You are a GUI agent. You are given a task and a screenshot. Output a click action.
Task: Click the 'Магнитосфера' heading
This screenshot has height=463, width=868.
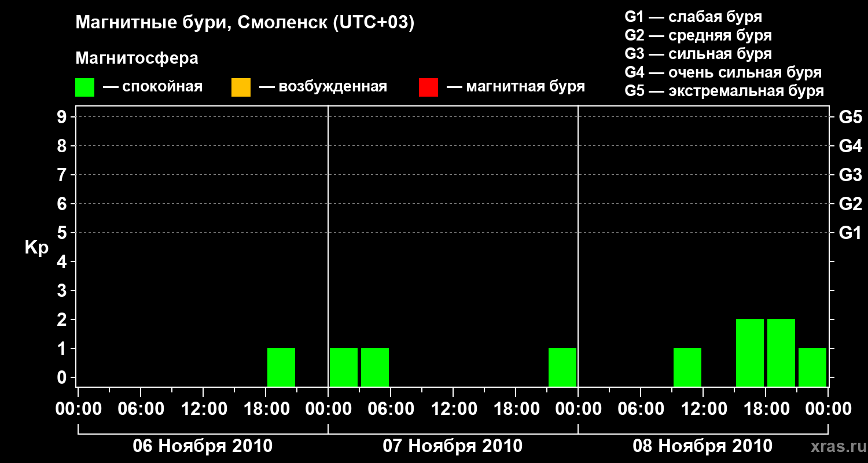tap(137, 58)
